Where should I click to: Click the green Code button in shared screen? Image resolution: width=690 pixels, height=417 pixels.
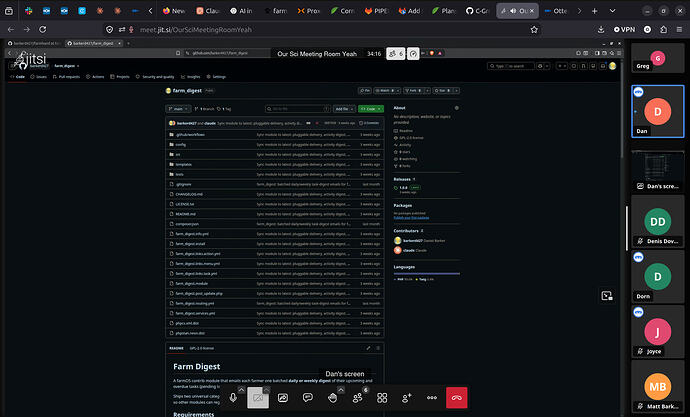pyautogui.click(x=371, y=109)
